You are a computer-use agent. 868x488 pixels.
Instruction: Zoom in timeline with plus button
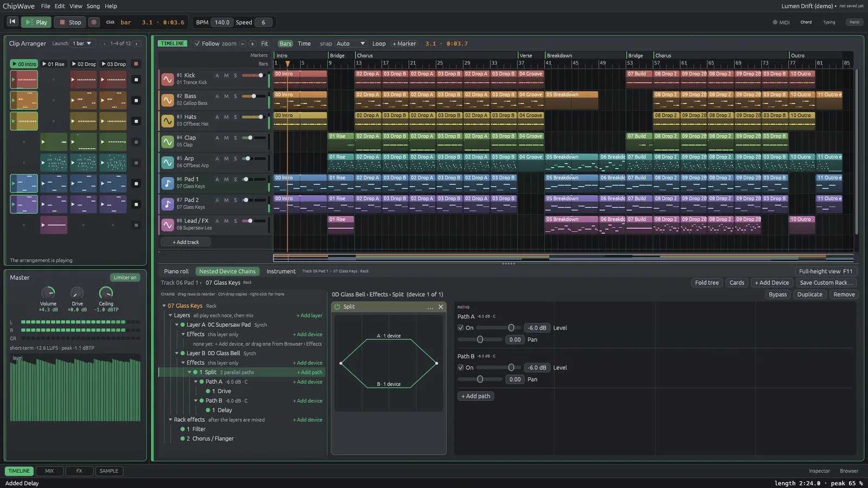252,44
